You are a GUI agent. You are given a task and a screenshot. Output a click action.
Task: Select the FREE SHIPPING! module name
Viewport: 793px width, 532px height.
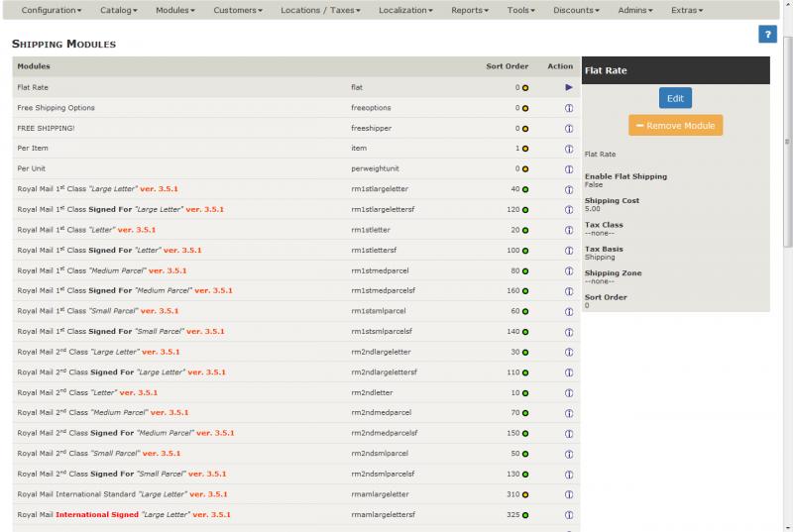(46, 129)
